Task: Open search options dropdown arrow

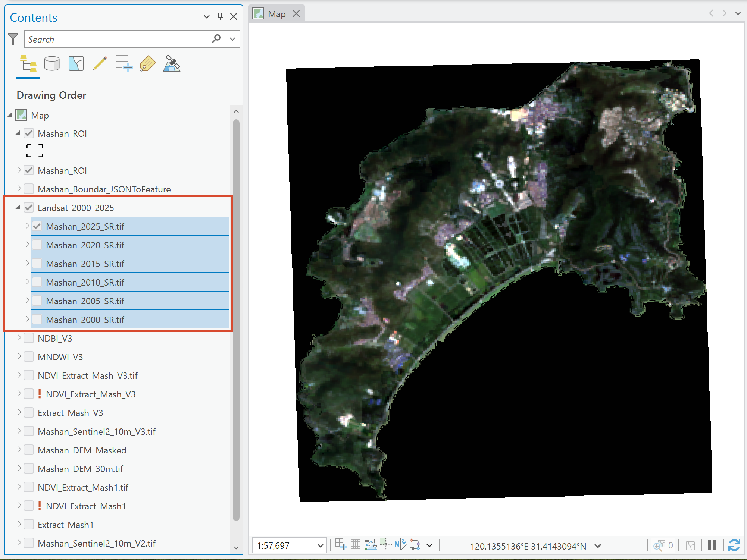Action: coord(232,39)
